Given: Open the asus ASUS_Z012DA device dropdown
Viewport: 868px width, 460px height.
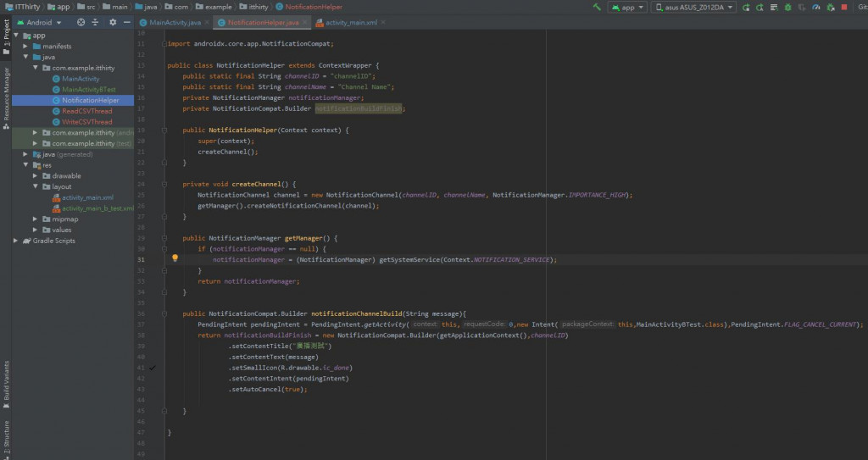Looking at the screenshot, I should [x=693, y=7].
